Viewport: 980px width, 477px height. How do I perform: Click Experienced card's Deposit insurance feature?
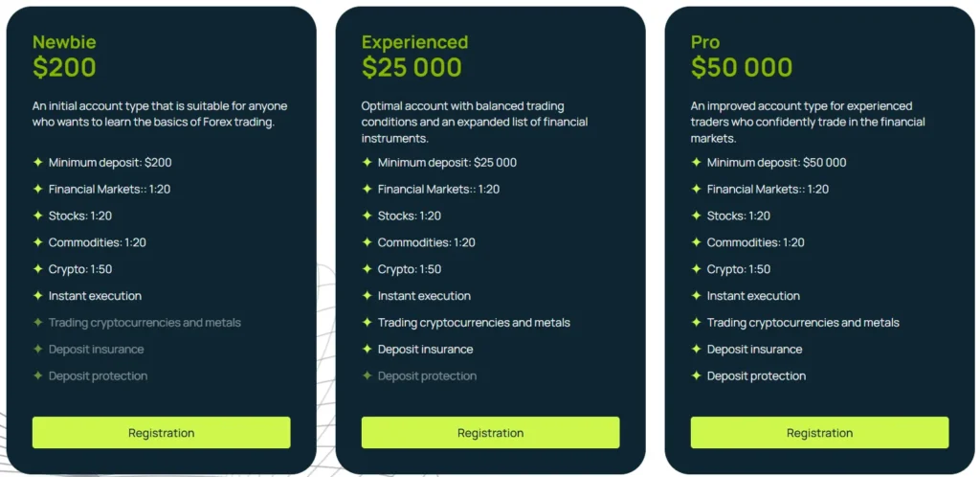tap(425, 350)
